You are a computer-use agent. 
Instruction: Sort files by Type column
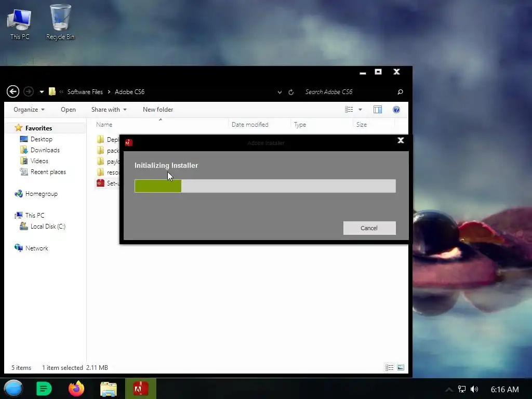click(300, 125)
